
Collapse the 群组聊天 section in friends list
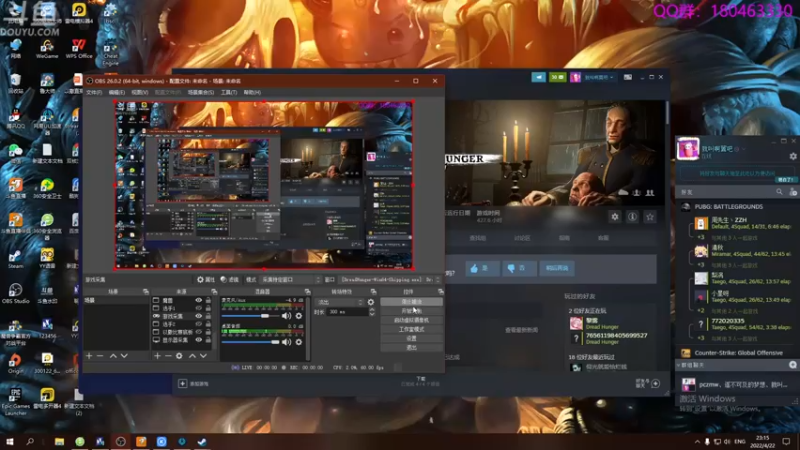pos(679,365)
